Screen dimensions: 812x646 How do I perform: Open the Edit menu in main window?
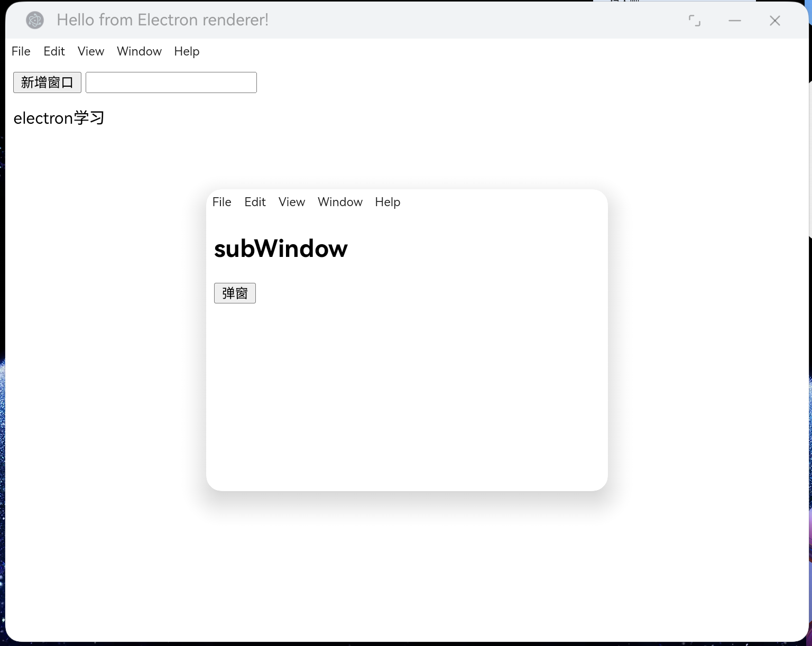(54, 51)
